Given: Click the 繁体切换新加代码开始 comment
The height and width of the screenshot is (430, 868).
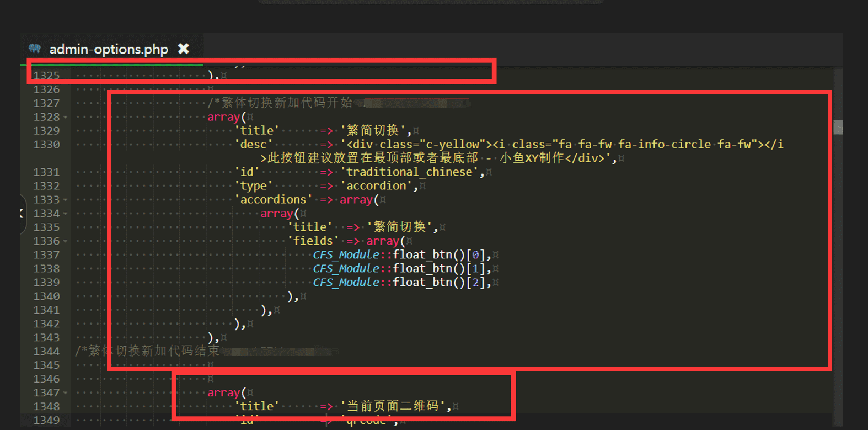Looking at the screenshot, I should coord(286,103).
